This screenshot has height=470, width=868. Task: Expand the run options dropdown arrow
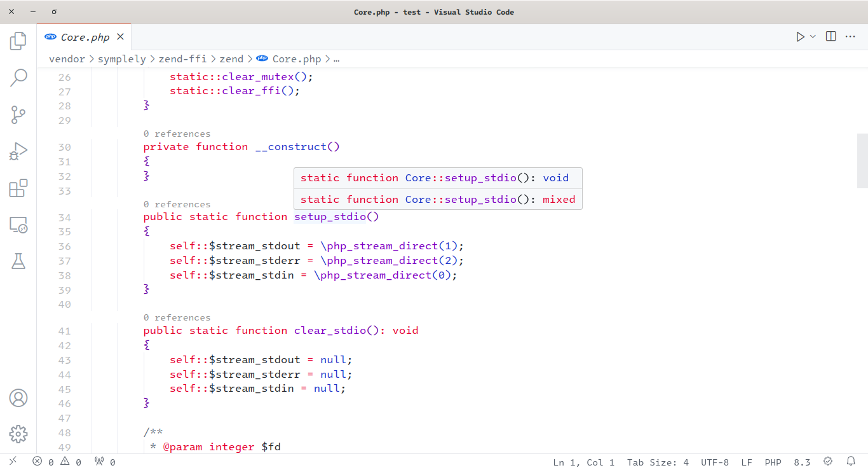(813, 37)
